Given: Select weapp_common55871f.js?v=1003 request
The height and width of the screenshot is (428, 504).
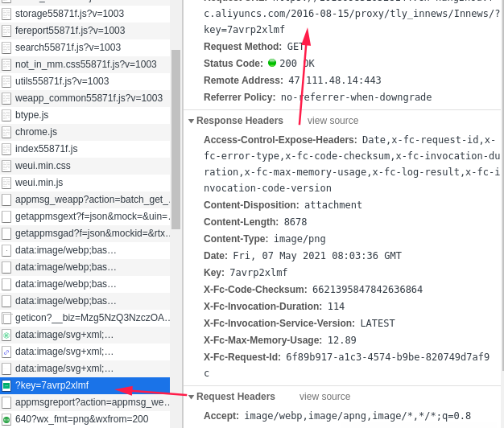Looking at the screenshot, I should (85, 98).
